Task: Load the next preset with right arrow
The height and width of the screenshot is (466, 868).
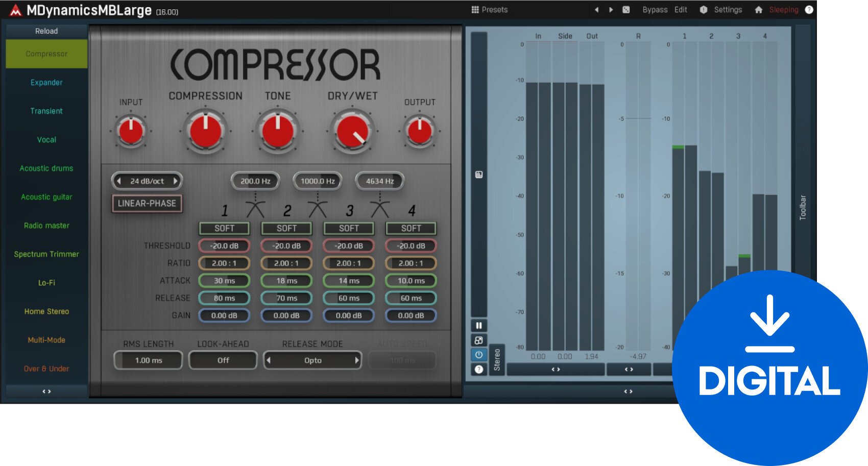Action: (611, 10)
